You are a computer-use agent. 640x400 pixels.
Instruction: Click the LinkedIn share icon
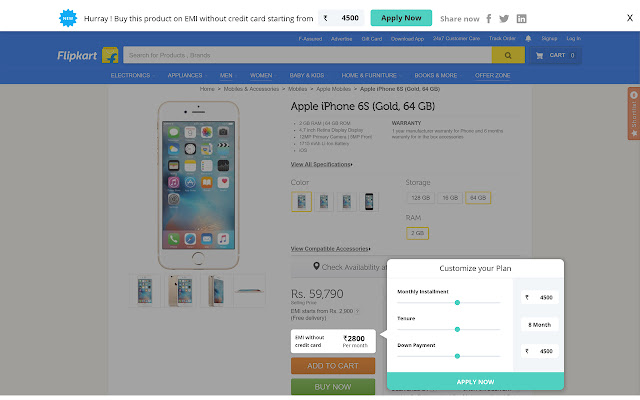[522, 18]
